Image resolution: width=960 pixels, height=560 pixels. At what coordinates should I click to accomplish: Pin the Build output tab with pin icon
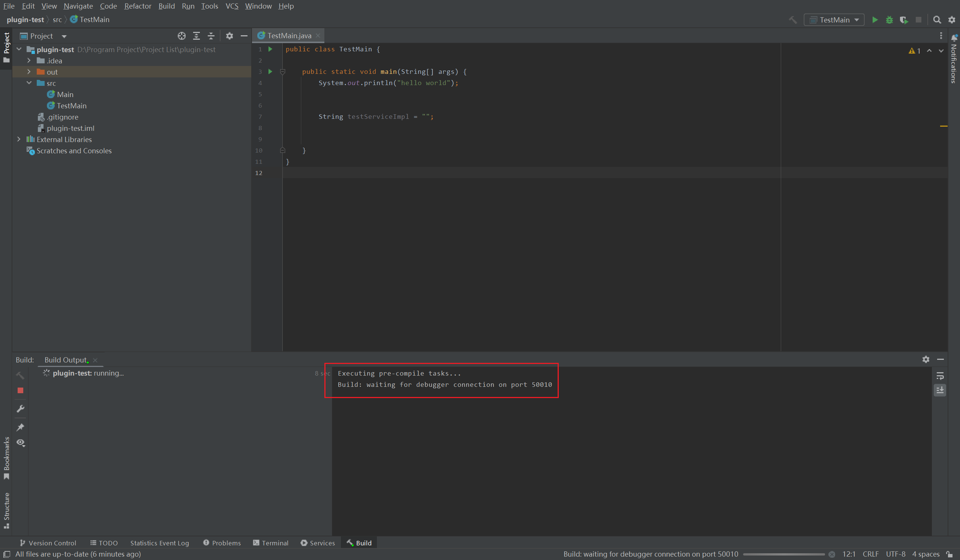pos(20,427)
